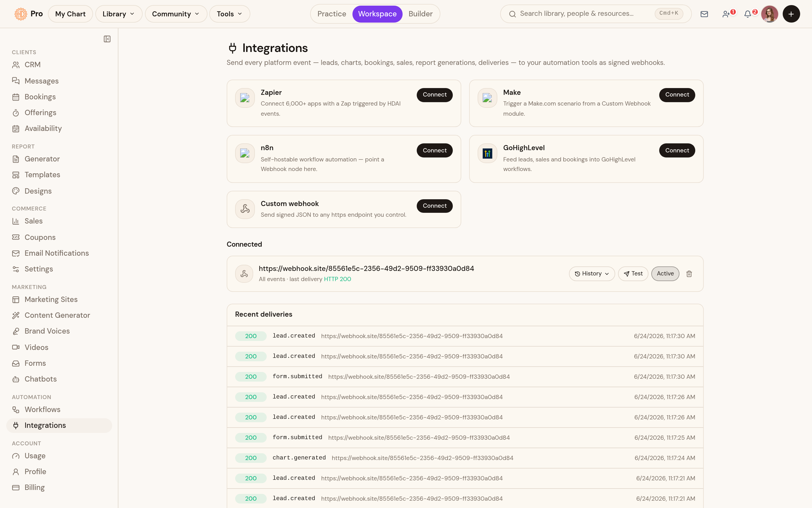The height and width of the screenshot is (508, 812).
Task: Open Videos in sidebar
Action: coord(59,347)
